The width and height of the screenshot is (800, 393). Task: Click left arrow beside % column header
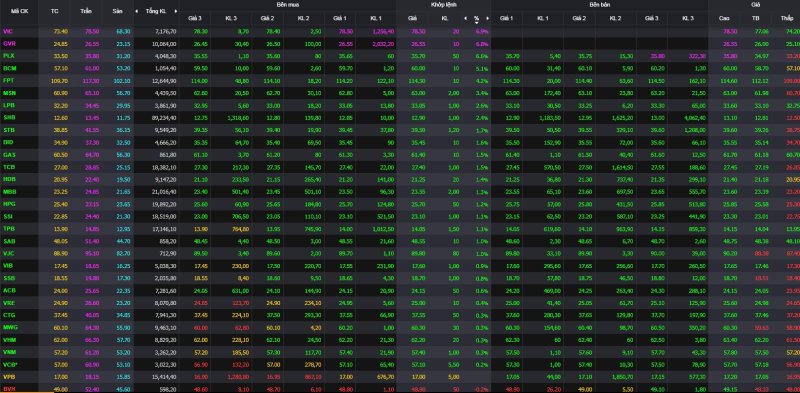point(465,18)
